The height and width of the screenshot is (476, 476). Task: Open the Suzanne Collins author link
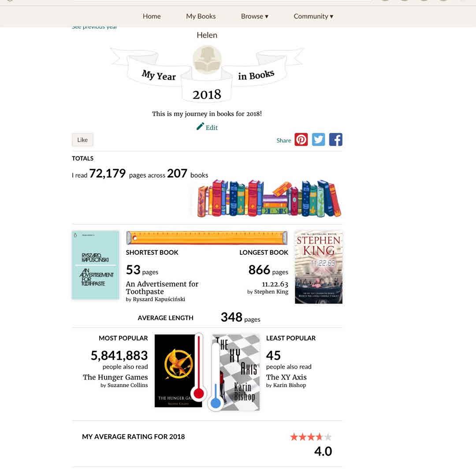click(x=127, y=385)
